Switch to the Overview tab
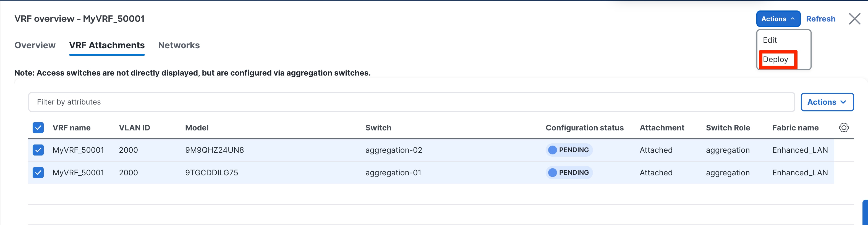 click(35, 45)
